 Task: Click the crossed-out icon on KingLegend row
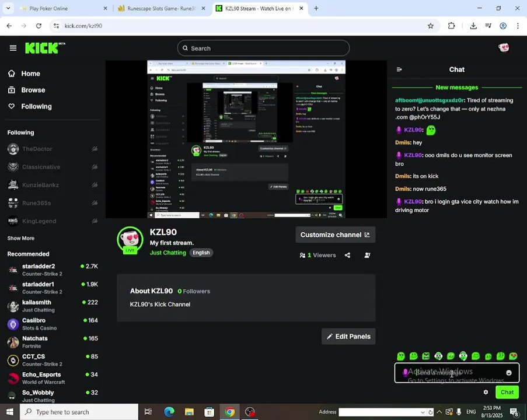[x=95, y=221]
